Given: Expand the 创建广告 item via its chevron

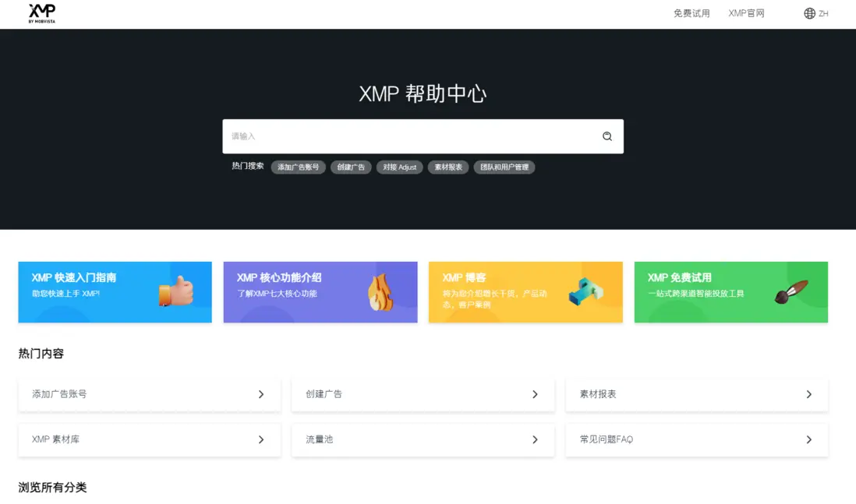Looking at the screenshot, I should coord(535,394).
